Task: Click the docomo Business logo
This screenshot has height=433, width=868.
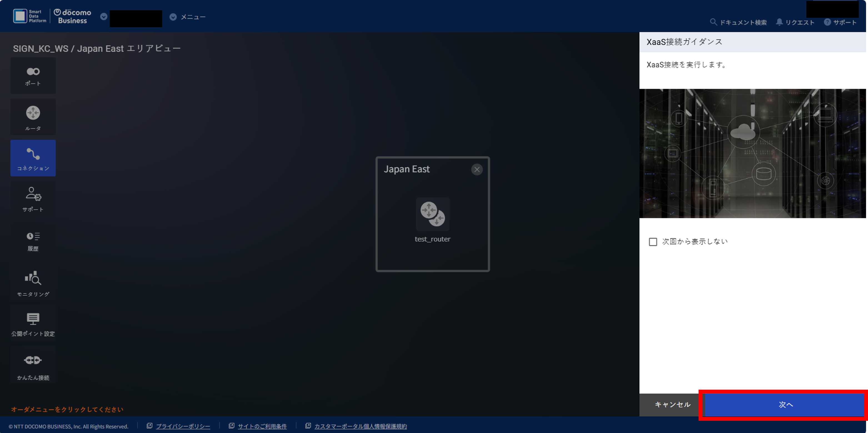Action: (x=72, y=16)
